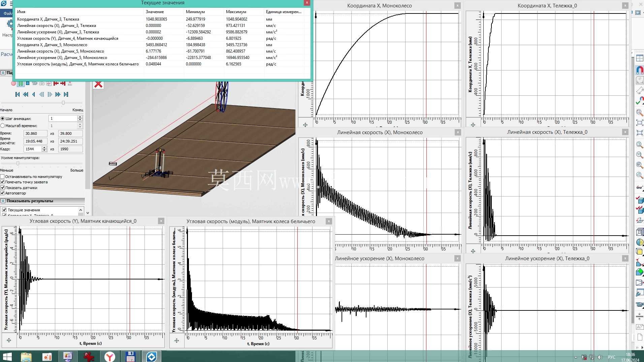Collapse the Показывать результаты section
644x362 pixels.
click(x=3, y=201)
